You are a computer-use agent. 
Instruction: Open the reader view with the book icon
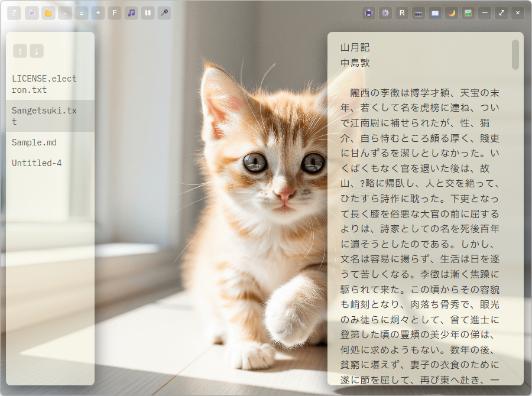coord(434,12)
